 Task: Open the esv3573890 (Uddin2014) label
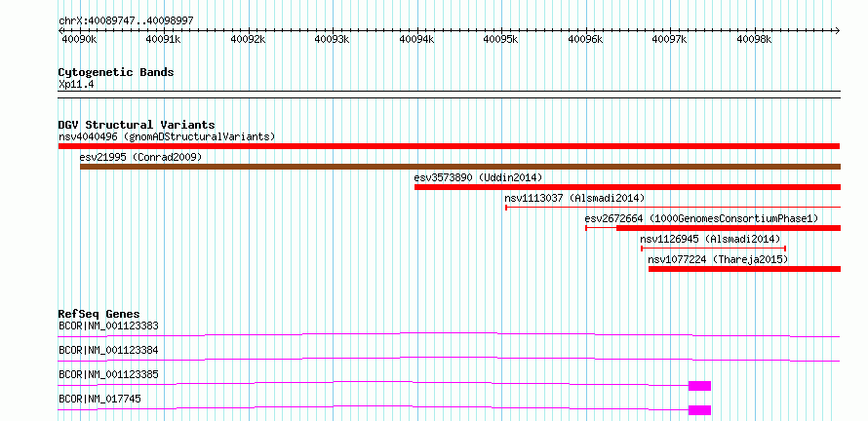click(x=478, y=177)
